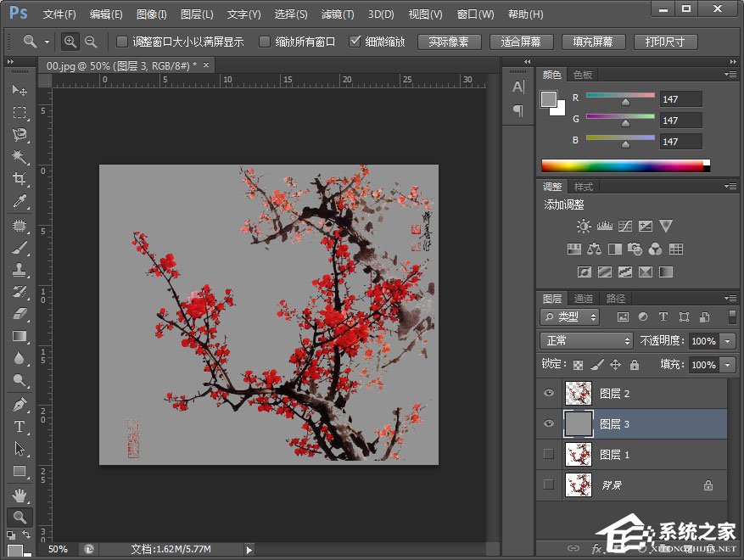Click the Brightness/Contrast adjustment icon
The image size is (744, 560).
click(x=584, y=226)
